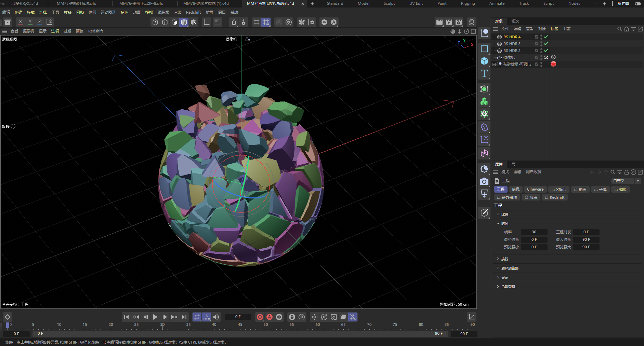Open the viewport hamburger menu

tap(5, 31)
